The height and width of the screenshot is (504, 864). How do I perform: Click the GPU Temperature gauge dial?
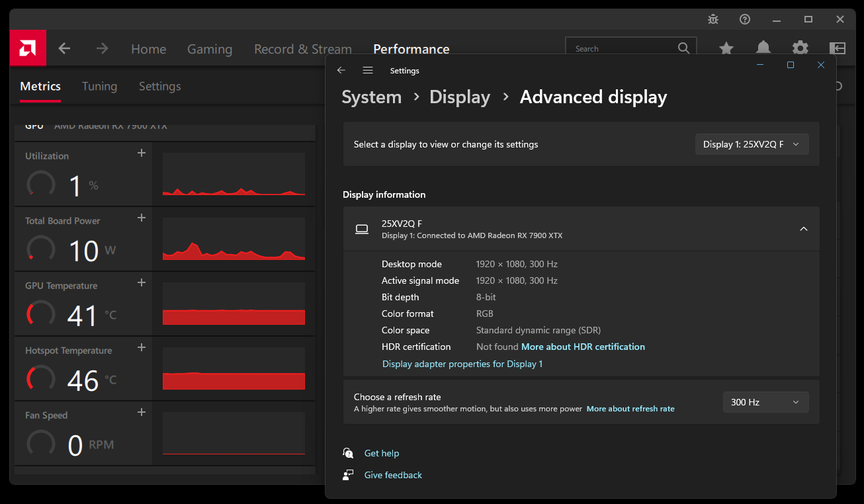[x=40, y=314]
